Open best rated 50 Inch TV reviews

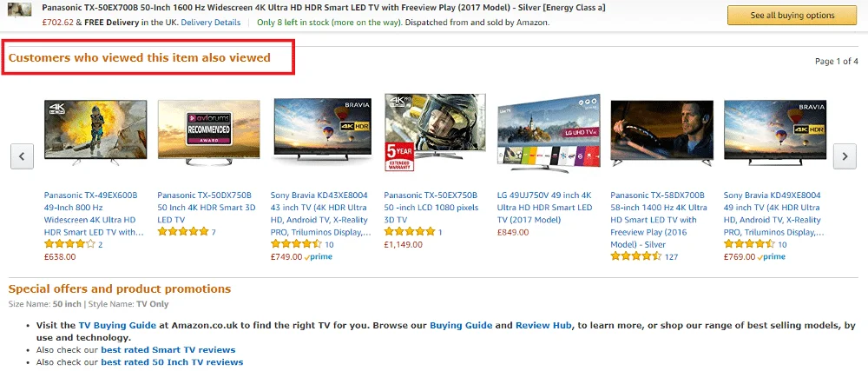(172, 361)
